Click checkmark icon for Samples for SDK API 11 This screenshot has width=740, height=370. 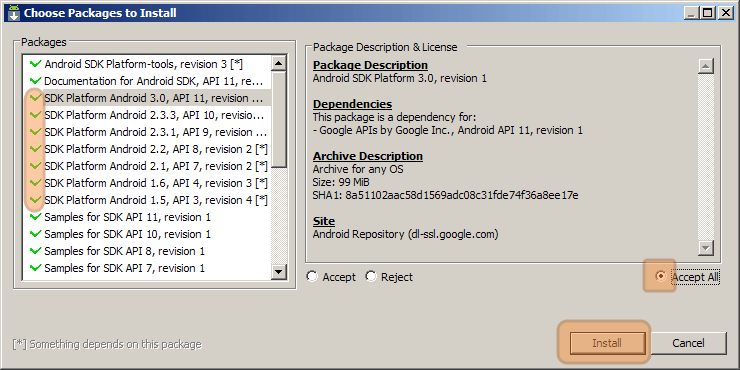point(35,217)
